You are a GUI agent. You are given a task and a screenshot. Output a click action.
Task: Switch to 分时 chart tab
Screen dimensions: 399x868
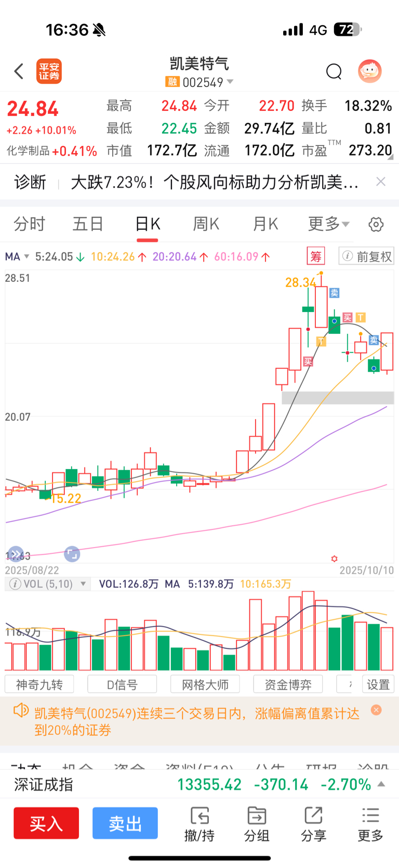tap(30, 224)
